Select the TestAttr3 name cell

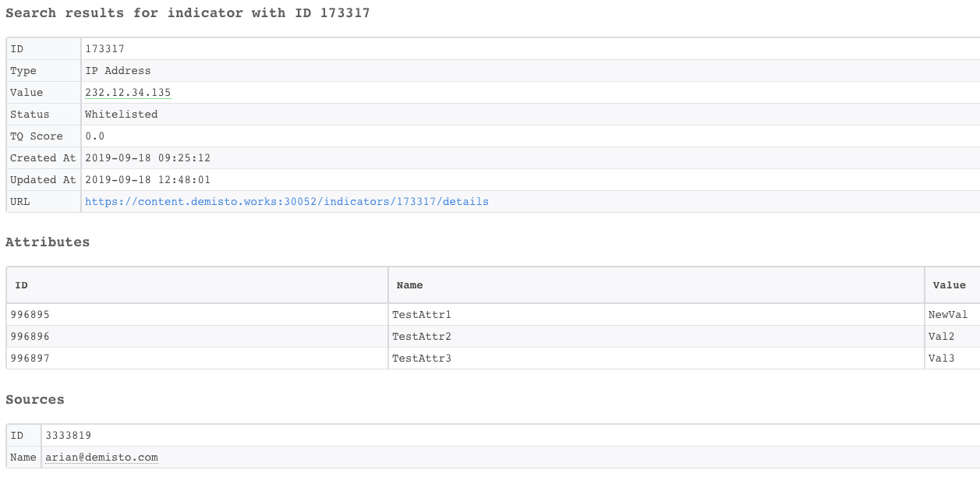pyautogui.click(x=656, y=359)
